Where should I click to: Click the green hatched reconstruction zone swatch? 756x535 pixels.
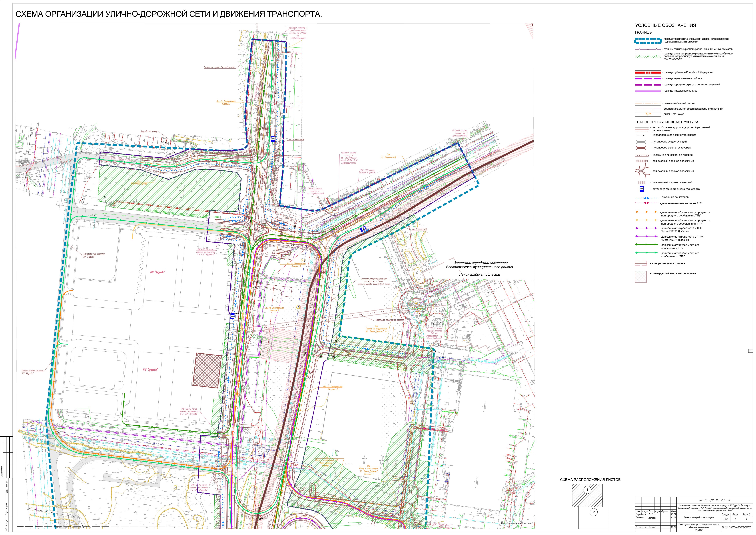tap(648, 56)
